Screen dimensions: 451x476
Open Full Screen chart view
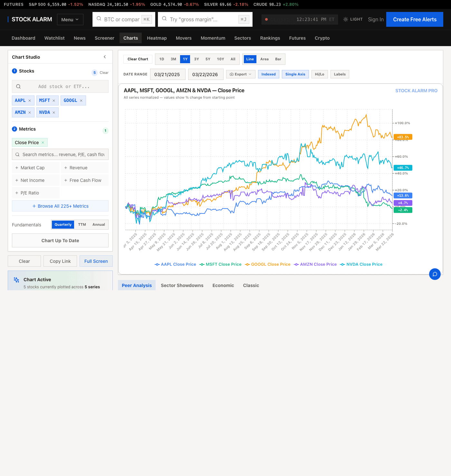(96, 261)
